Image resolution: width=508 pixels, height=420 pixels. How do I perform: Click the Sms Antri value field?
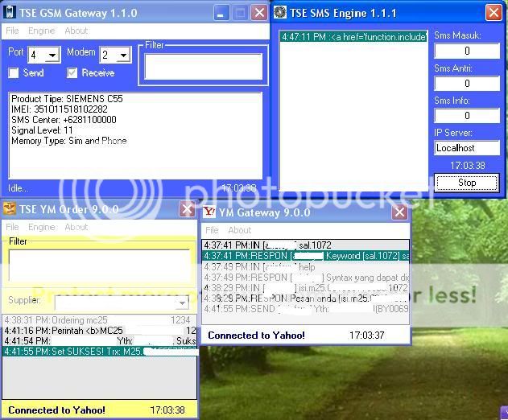[x=467, y=84]
